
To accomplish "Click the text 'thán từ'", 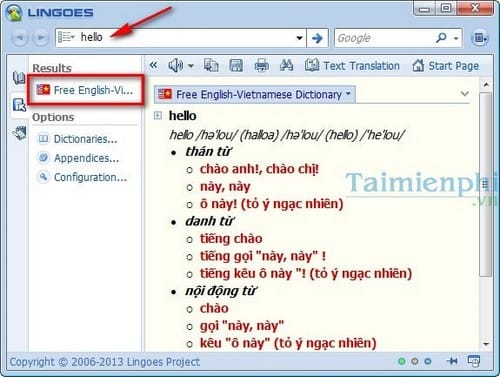I will click(208, 152).
